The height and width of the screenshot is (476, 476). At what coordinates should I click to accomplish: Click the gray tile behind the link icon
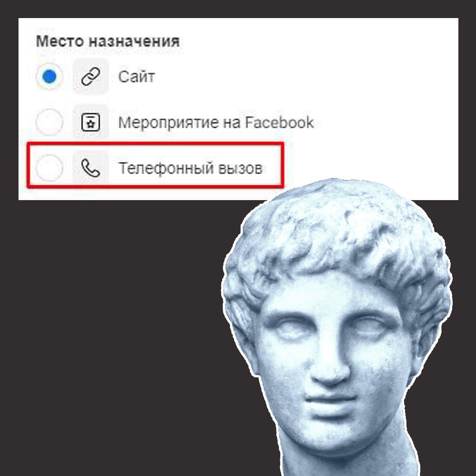[x=90, y=77]
